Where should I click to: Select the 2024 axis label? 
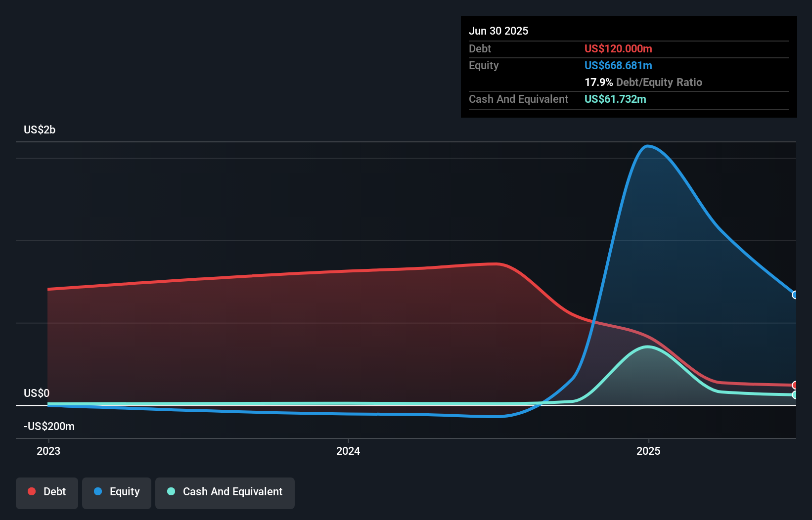point(348,451)
